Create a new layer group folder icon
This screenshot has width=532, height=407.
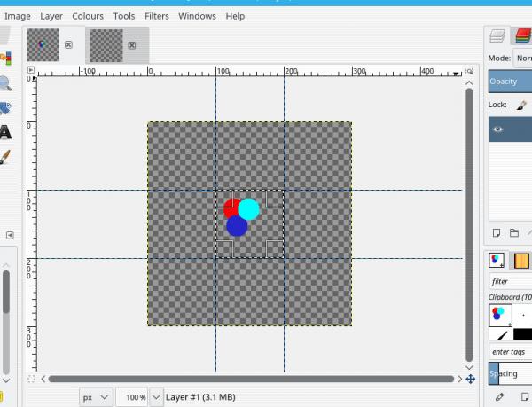(x=514, y=233)
